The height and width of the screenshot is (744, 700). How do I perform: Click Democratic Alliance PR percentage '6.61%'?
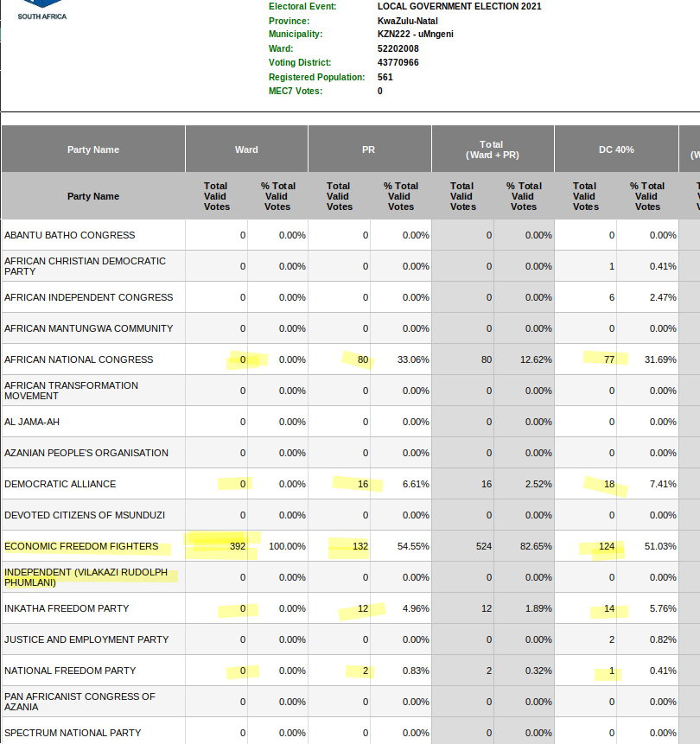(x=416, y=484)
